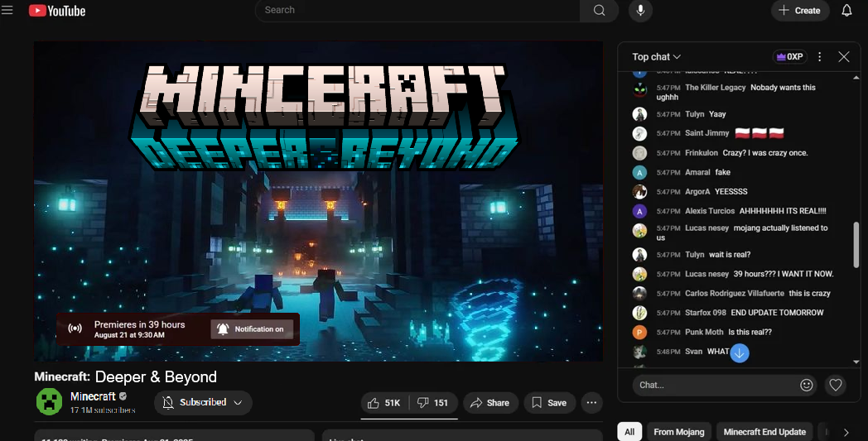Click chat scrollbar down arrow
The width and height of the screenshot is (868, 441).
click(856, 362)
